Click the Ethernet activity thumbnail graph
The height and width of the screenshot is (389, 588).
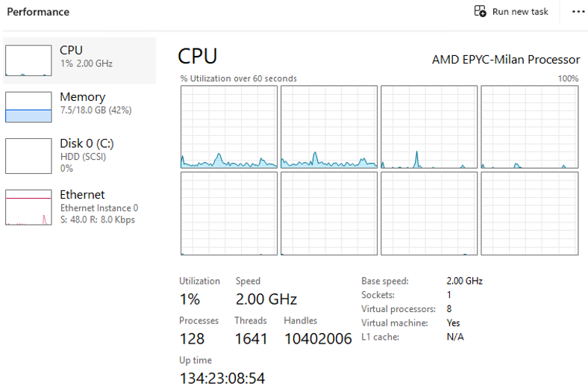point(28,207)
